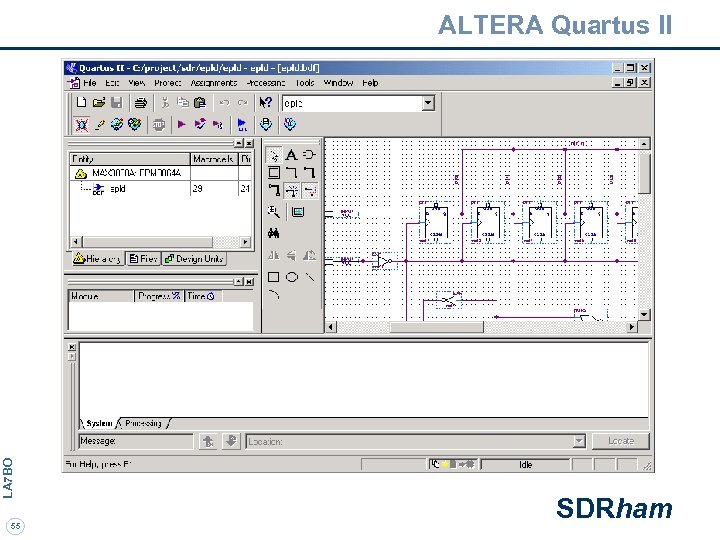
Task: Click the Flip Vertical icon
Action: point(291,255)
